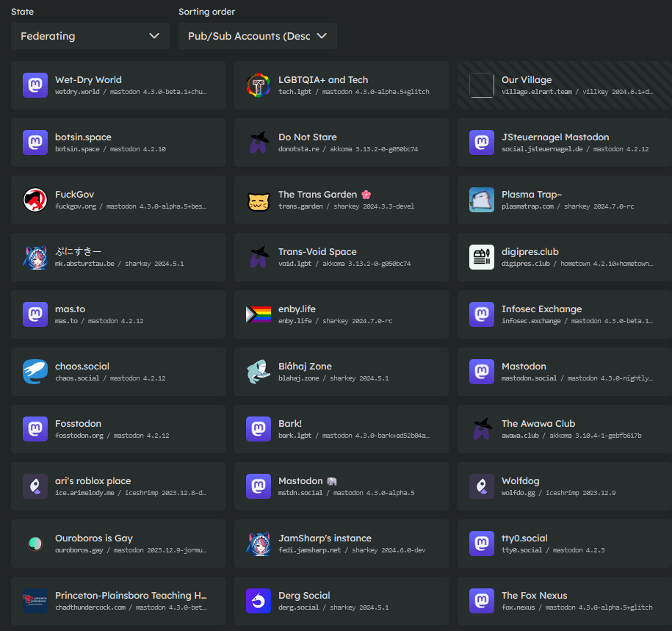The height and width of the screenshot is (631, 672).
Task: Open the Sorting order Pub/Sub Accounts dropdown
Action: [257, 36]
